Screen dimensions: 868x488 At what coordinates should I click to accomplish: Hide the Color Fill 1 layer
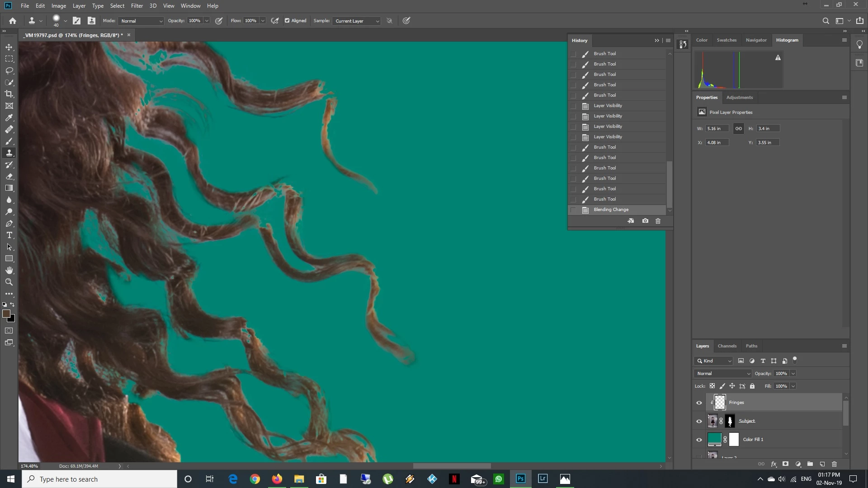tap(699, 440)
